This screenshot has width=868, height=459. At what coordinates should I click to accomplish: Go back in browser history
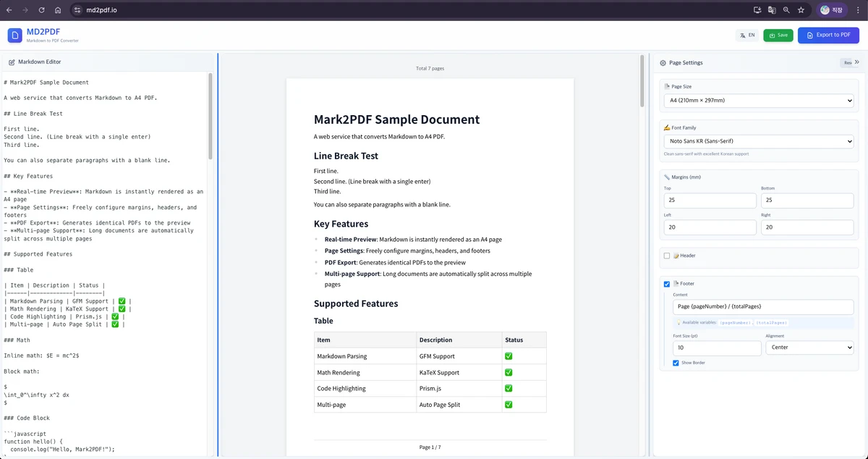pos(9,10)
